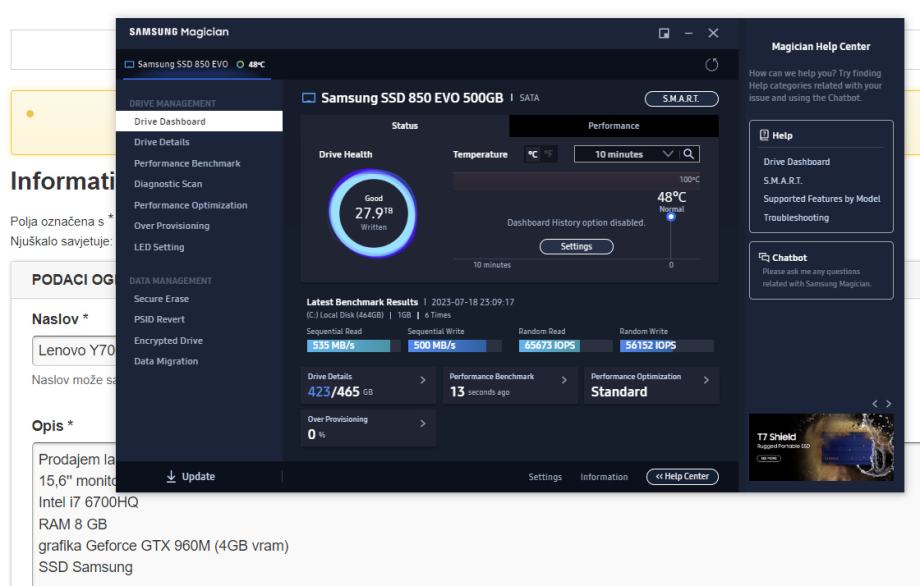Viewport: 920px width, 586px height.
Task: Click the Help book icon in Help Center
Action: (764, 135)
